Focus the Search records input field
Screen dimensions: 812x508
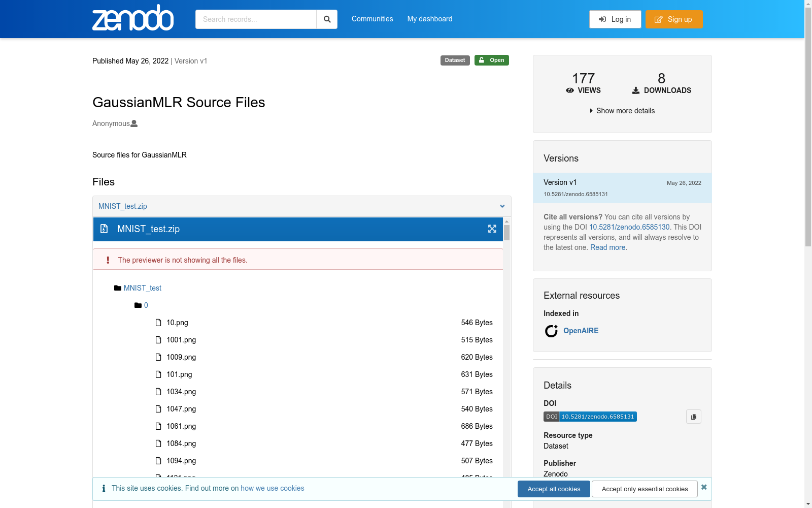pyautogui.click(x=256, y=19)
